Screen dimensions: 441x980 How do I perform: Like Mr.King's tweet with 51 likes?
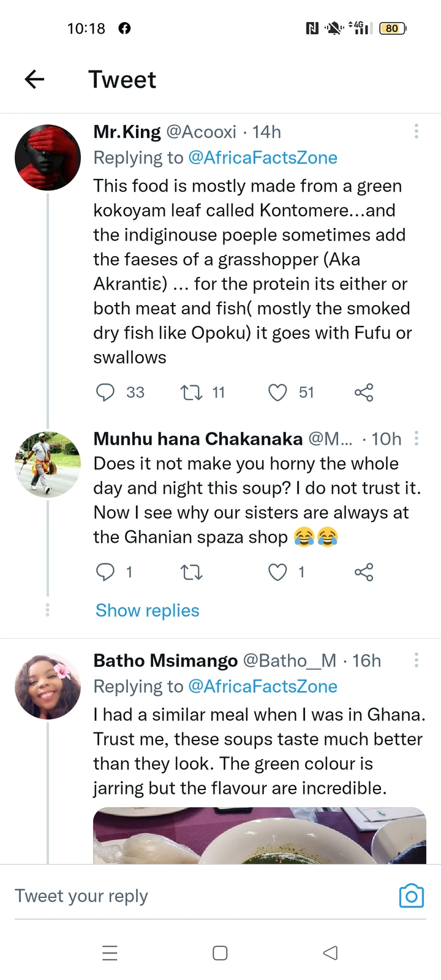tap(277, 392)
